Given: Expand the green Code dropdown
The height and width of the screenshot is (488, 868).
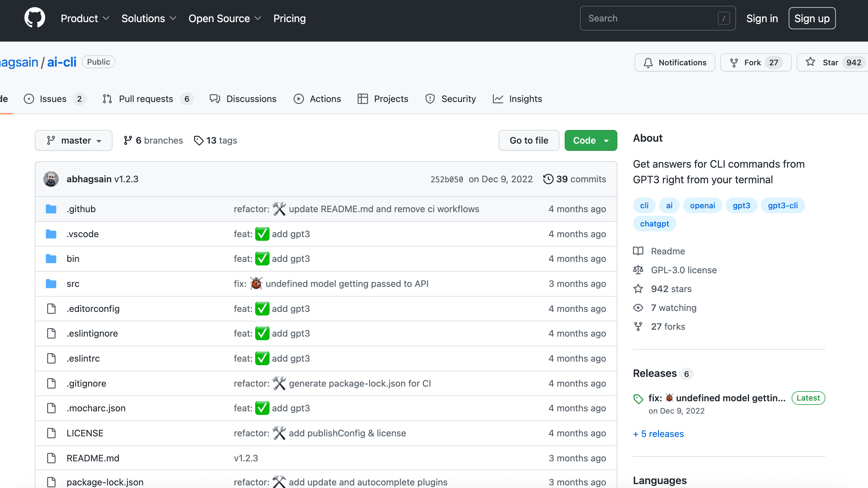Looking at the screenshot, I should coord(591,140).
